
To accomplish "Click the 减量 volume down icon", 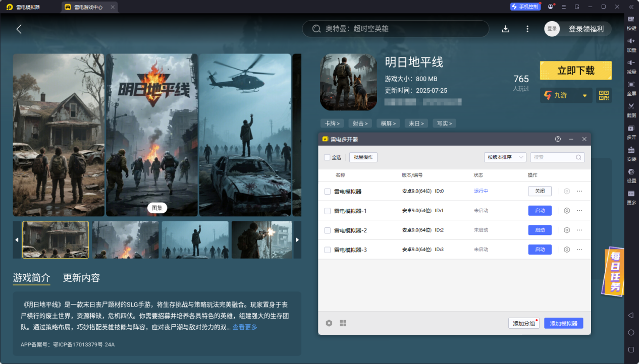I will pos(631,62).
